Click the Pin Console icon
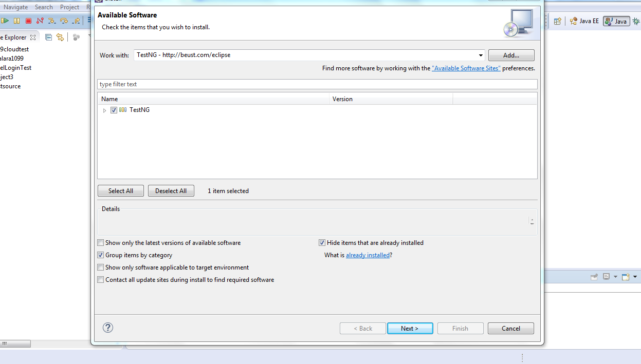 point(594,277)
